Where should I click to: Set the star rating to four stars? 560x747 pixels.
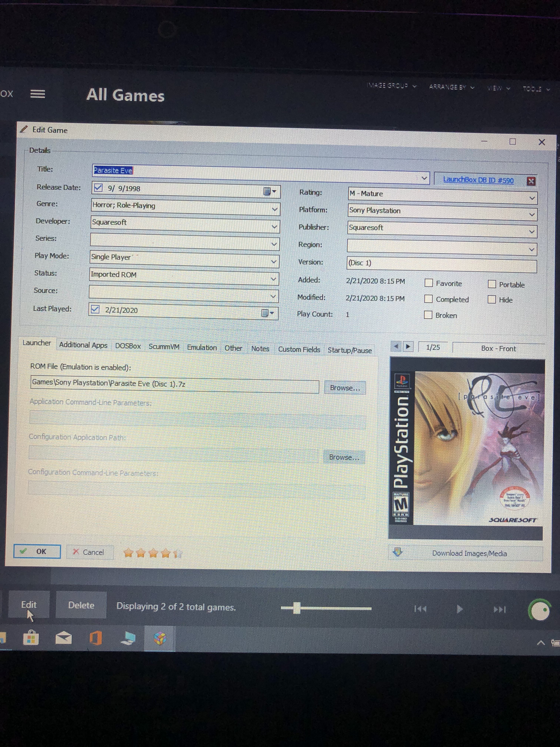(x=165, y=553)
